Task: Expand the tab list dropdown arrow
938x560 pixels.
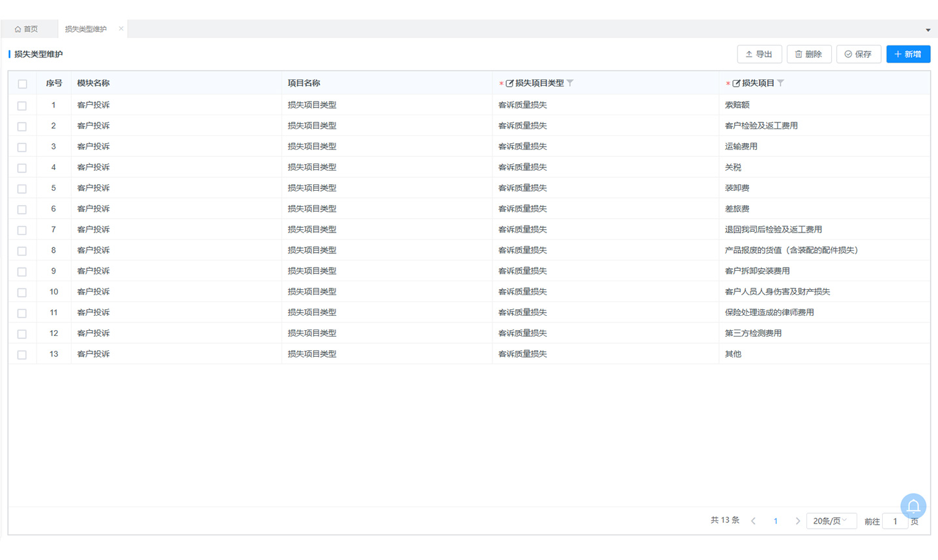Action: tap(928, 30)
